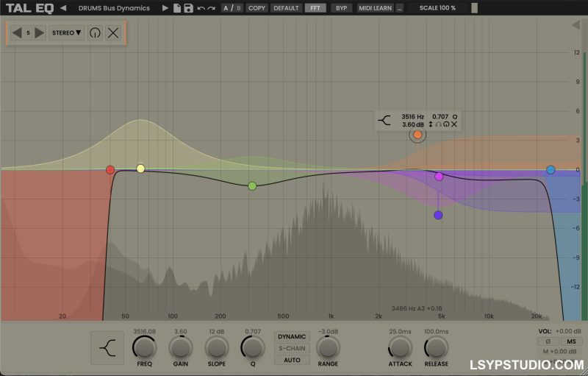The width and height of the screenshot is (588, 376).
Task: Click the GAIN knob
Action: tap(180, 347)
